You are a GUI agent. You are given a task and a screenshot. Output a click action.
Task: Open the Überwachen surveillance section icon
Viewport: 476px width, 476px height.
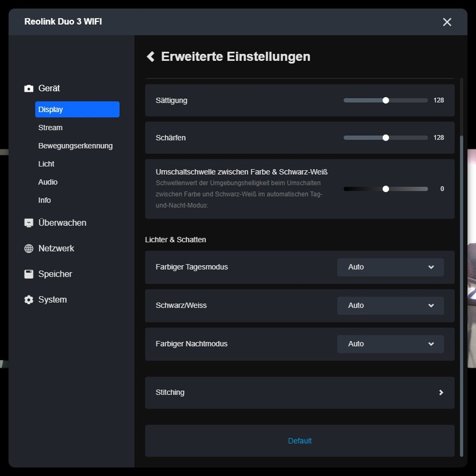pyautogui.click(x=28, y=222)
